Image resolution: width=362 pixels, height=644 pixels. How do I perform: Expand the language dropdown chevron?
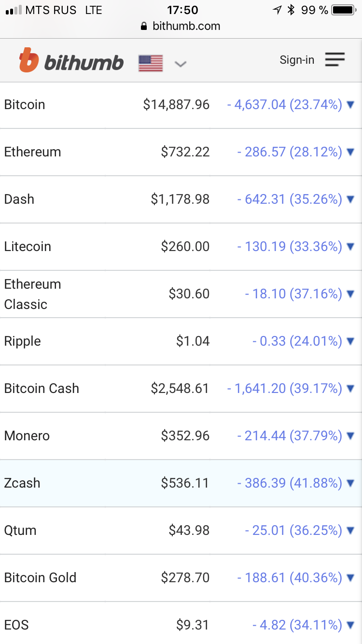click(x=180, y=64)
